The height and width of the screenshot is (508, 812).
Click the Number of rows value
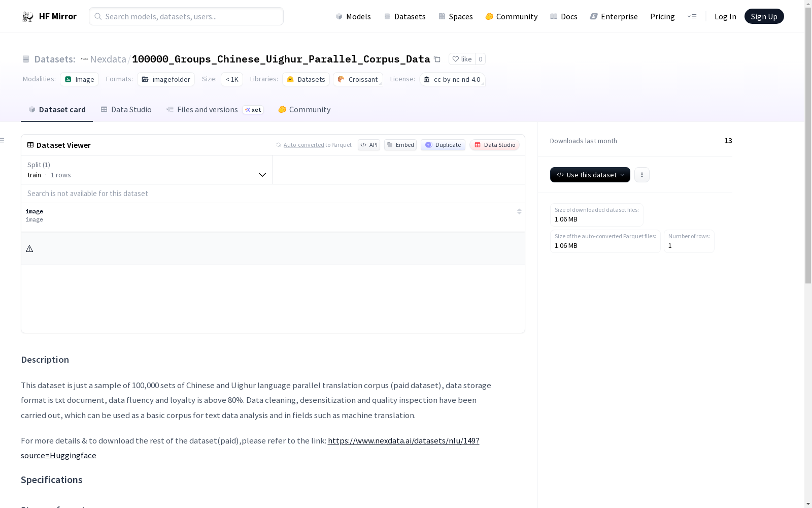click(x=670, y=246)
